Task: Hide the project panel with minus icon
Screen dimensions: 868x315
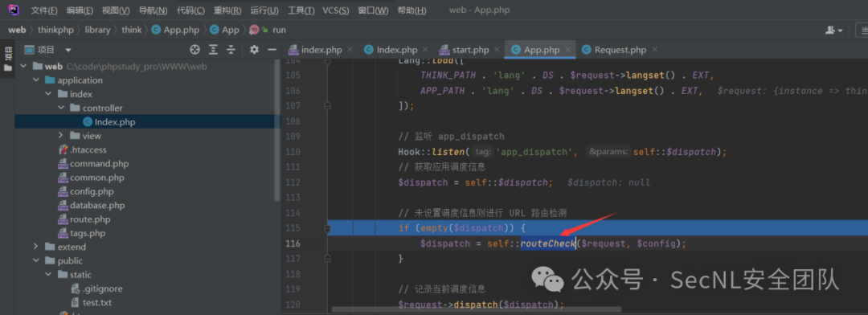Action: click(x=272, y=50)
